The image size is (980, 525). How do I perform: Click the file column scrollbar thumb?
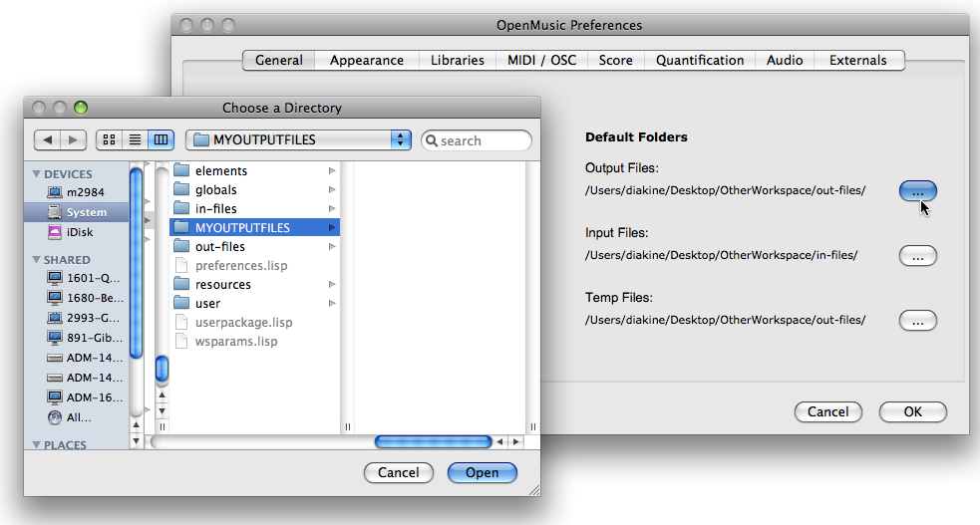point(162,369)
